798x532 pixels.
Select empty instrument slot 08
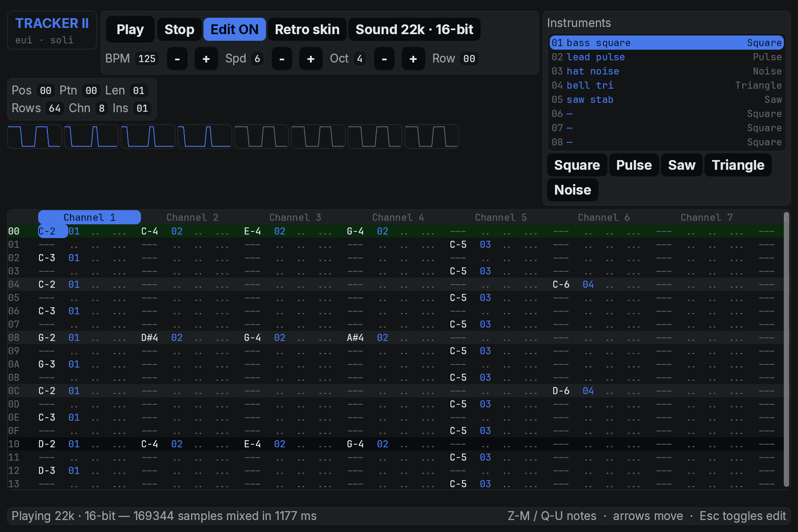tap(666, 142)
